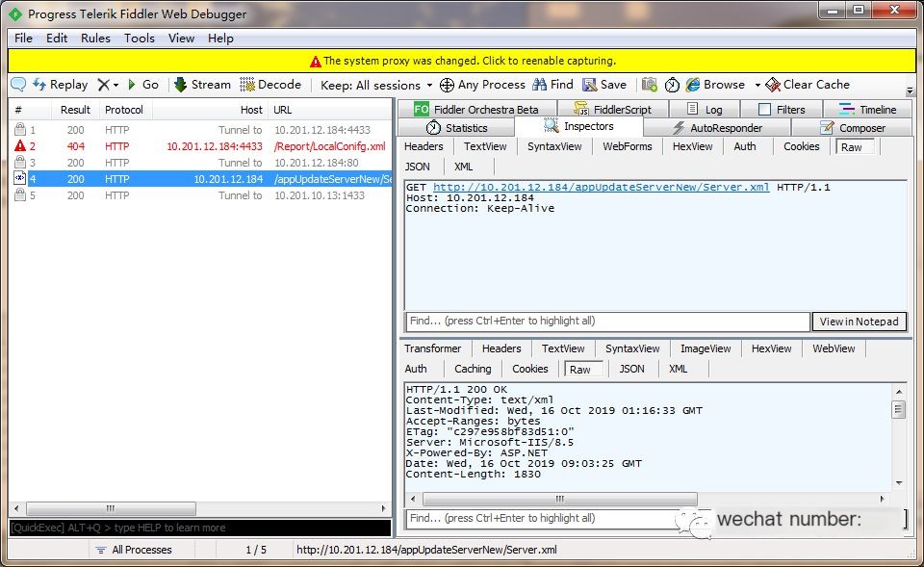Open the Composer tab
The width and height of the screenshot is (924, 567).
click(x=852, y=128)
